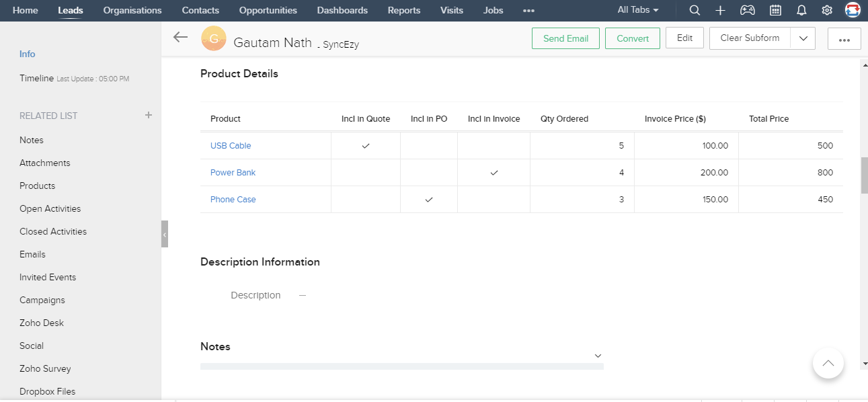Open the gamescope controller icon
This screenshot has width=868, height=402.
click(x=747, y=10)
